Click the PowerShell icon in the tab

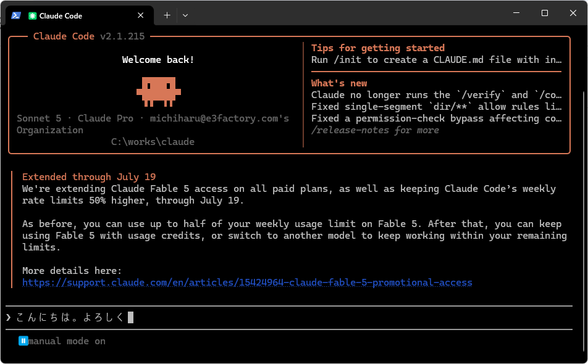[16, 15]
